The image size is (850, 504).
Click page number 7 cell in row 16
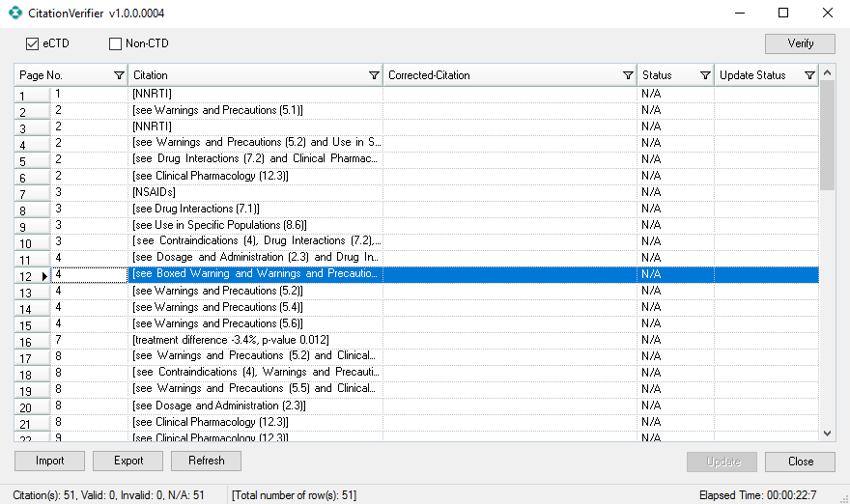90,340
